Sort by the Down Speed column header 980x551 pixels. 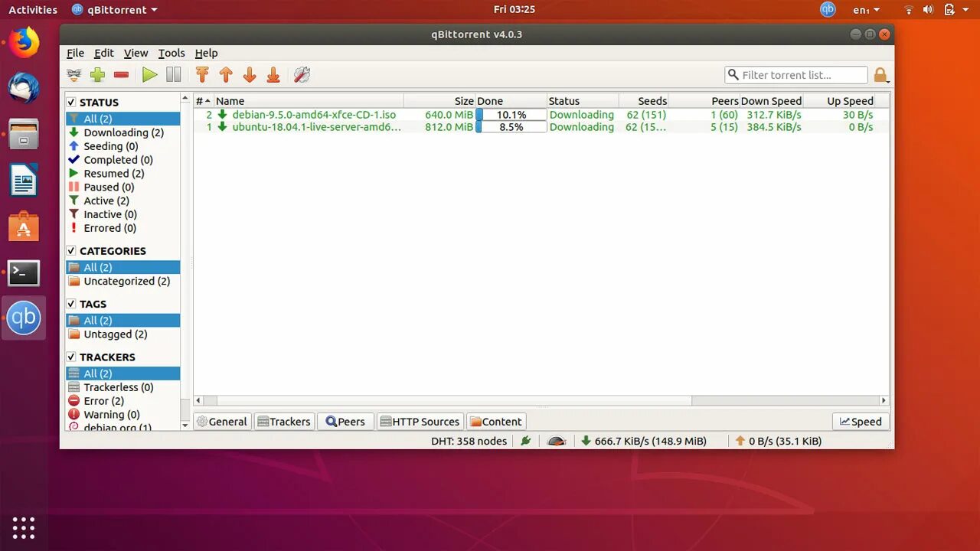771,101
